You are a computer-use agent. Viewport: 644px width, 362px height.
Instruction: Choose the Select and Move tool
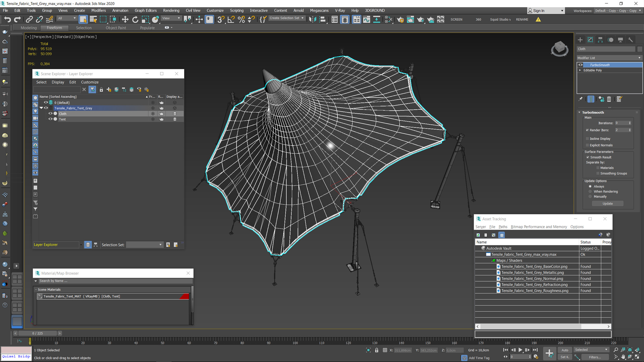125,19
